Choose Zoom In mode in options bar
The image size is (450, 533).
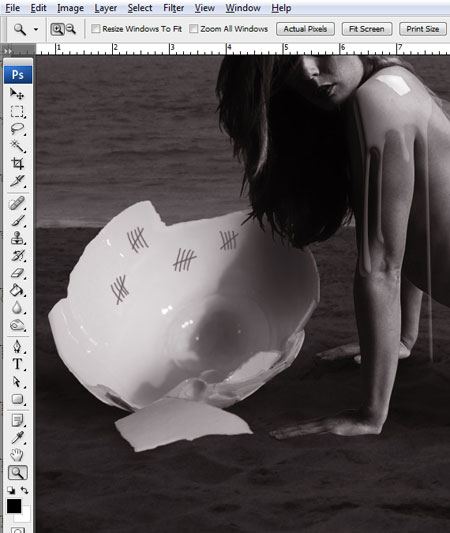tap(57, 29)
